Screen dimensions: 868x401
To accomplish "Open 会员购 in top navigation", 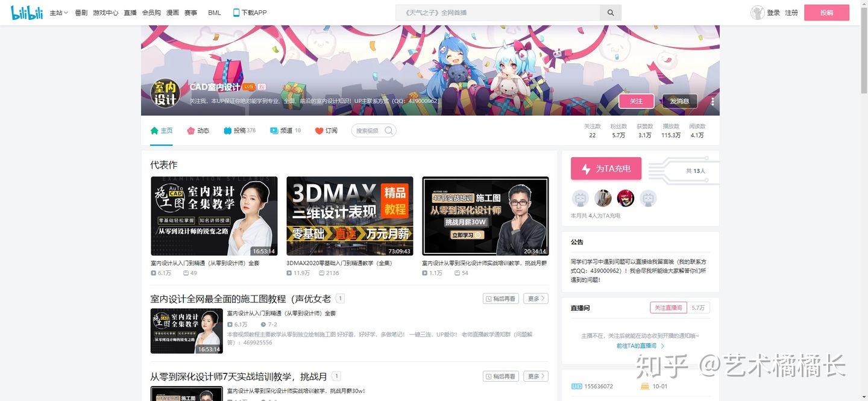I will point(151,13).
